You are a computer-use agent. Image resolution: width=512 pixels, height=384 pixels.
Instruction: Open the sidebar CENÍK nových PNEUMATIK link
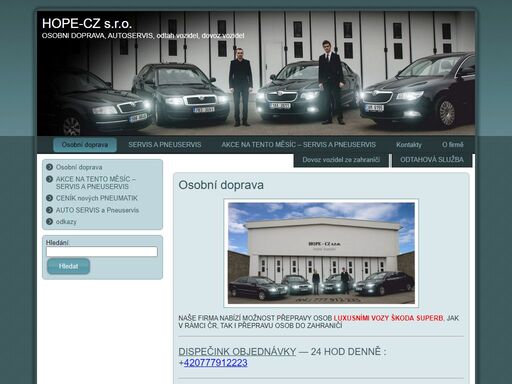(x=97, y=198)
